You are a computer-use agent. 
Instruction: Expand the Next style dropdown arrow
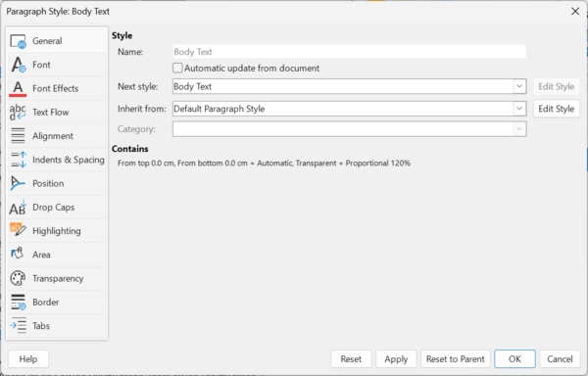(x=519, y=86)
